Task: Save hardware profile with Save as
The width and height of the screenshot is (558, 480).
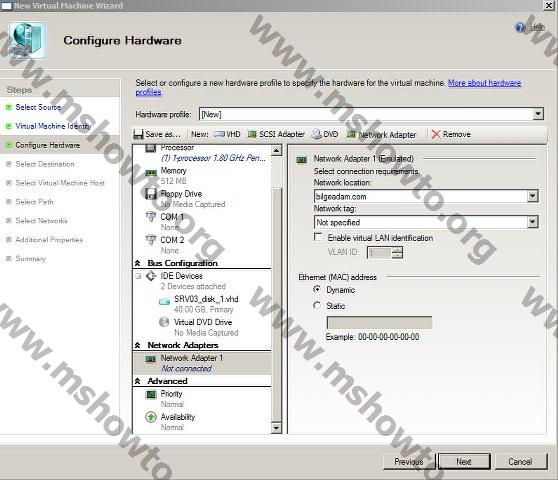Action: (x=157, y=134)
